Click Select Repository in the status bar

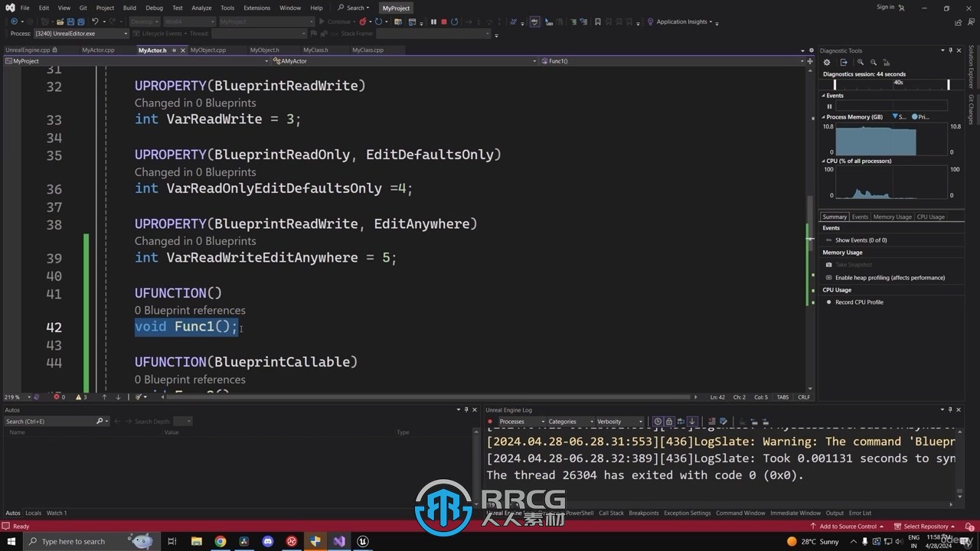tap(926, 527)
